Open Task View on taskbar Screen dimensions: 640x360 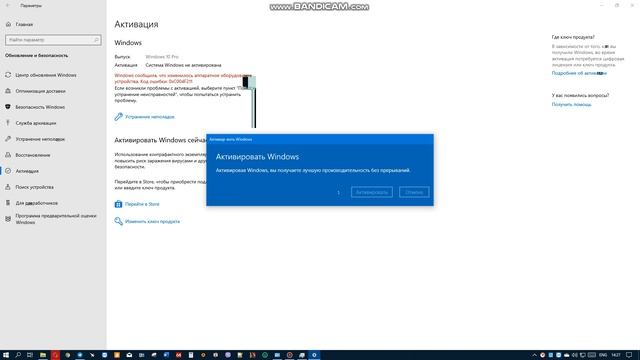[30, 355]
